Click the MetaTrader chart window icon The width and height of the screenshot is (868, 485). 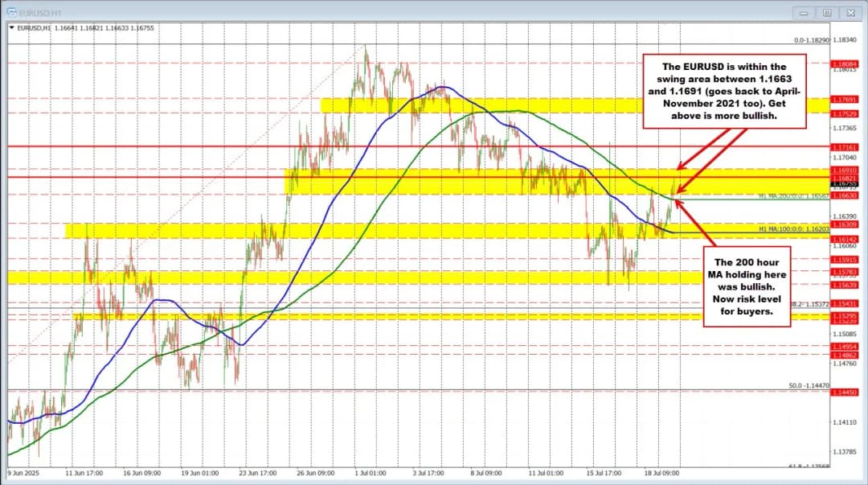point(10,12)
